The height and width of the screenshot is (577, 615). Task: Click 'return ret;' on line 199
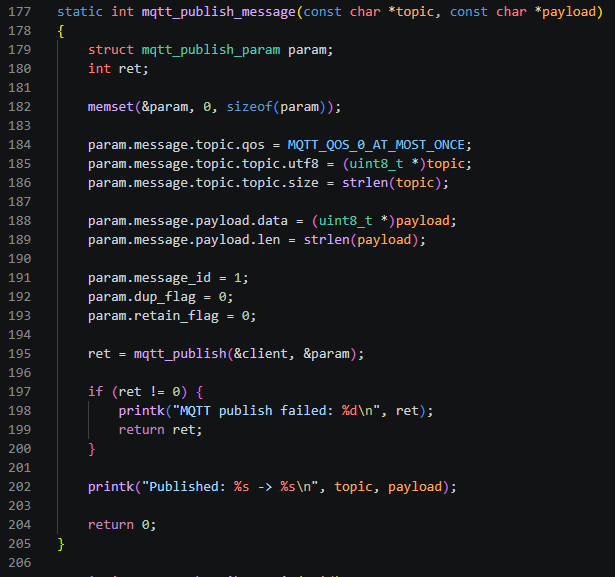pos(160,430)
